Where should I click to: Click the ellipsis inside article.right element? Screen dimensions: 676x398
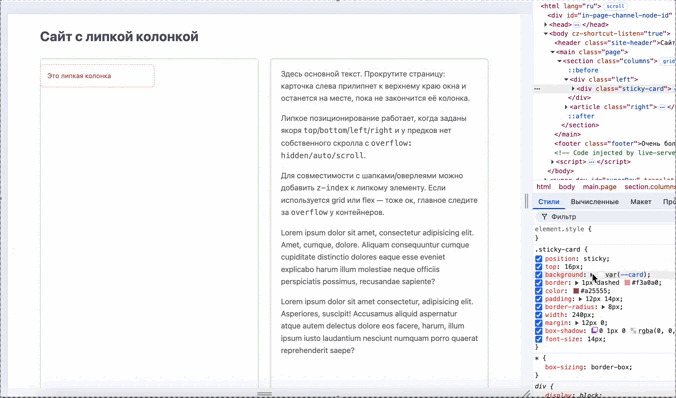pos(662,107)
